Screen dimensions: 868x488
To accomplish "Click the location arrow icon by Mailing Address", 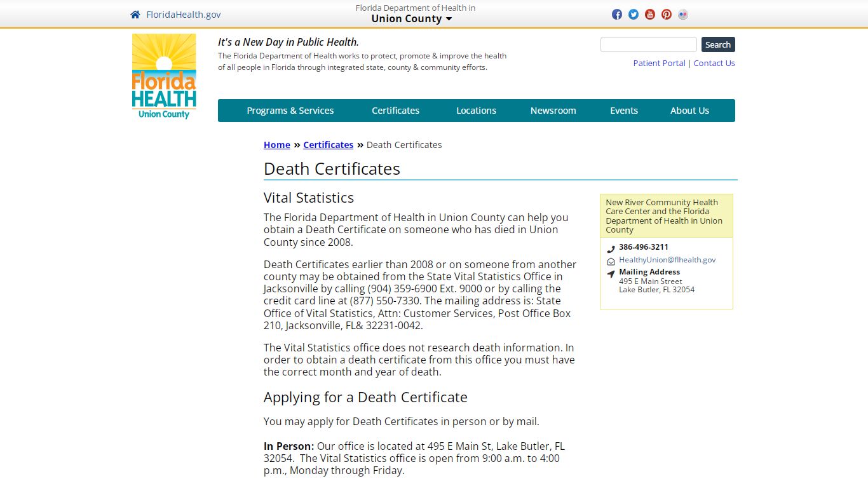I will pyautogui.click(x=611, y=274).
